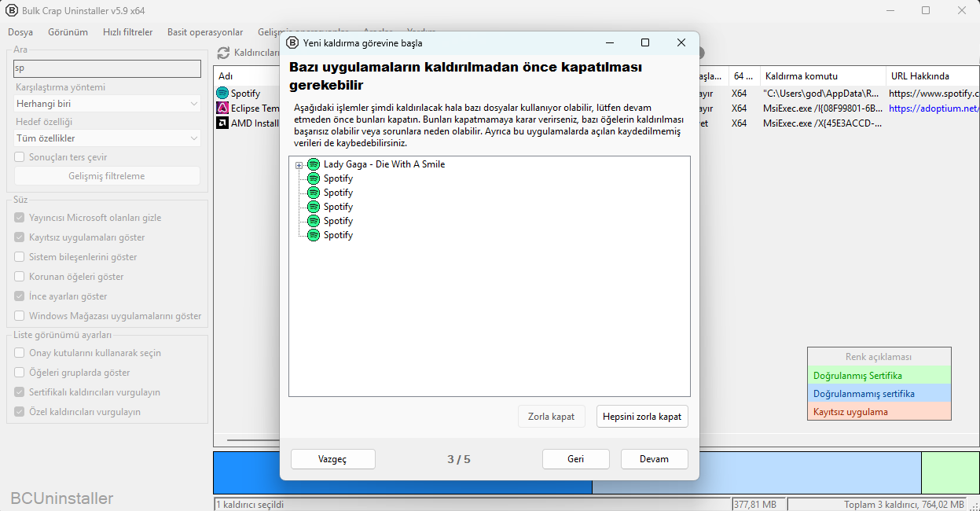
Task: Open the Basit operasyonlar menu
Action: pyautogui.click(x=205, y=32)
